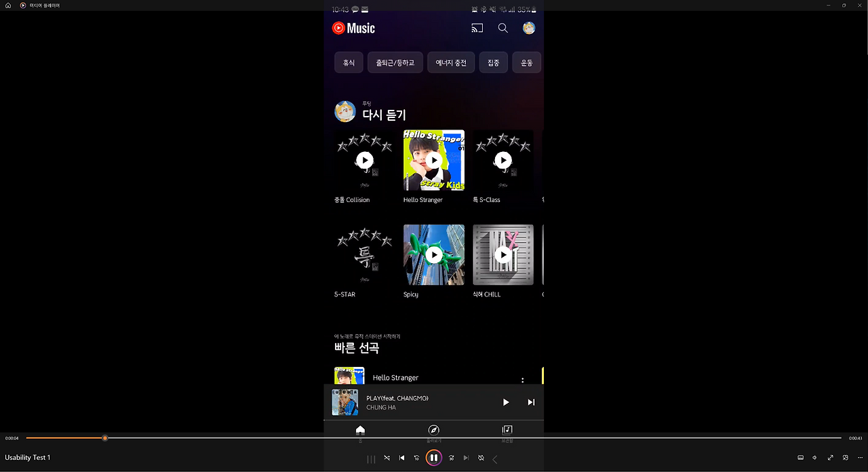
Task: Open the 5-STAR album cover
Action: tap(365, 255)
